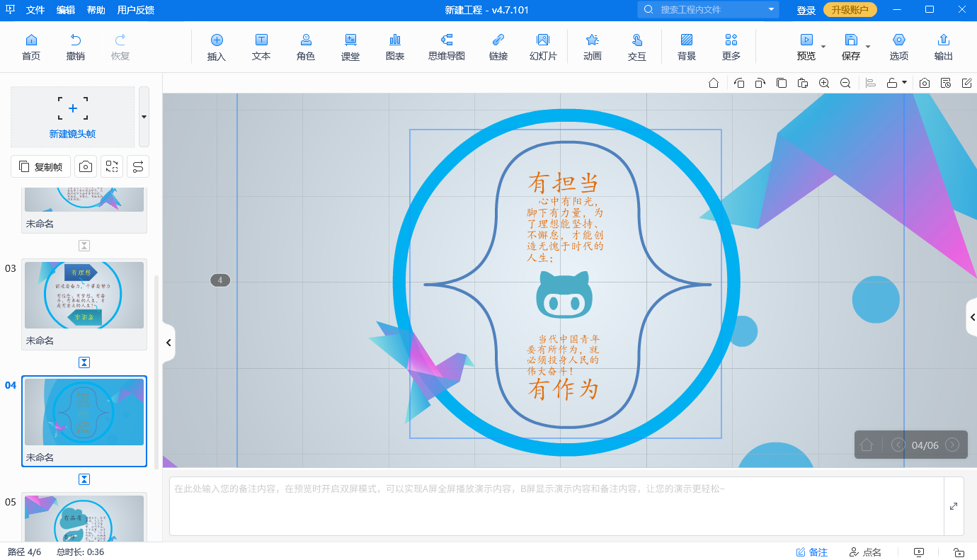Open the 角色 character library
This screenshot has width=977, height=560.
click(x=306, y=47)
